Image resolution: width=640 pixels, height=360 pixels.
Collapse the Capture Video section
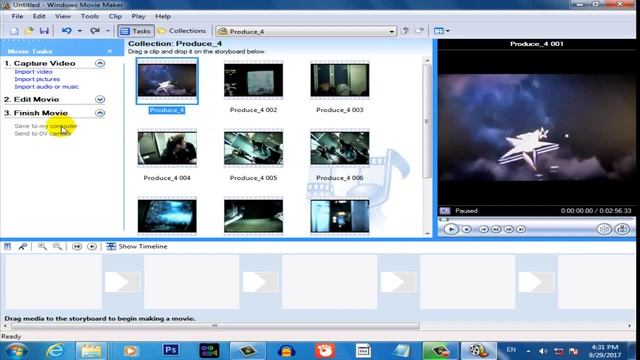(100, 63)
